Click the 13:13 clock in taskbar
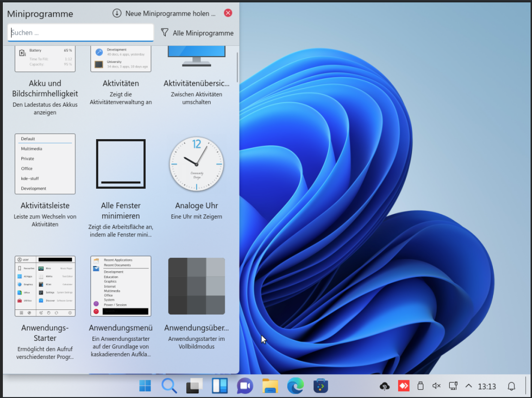Viewport: 532px width, 398px height. point(487,387)
